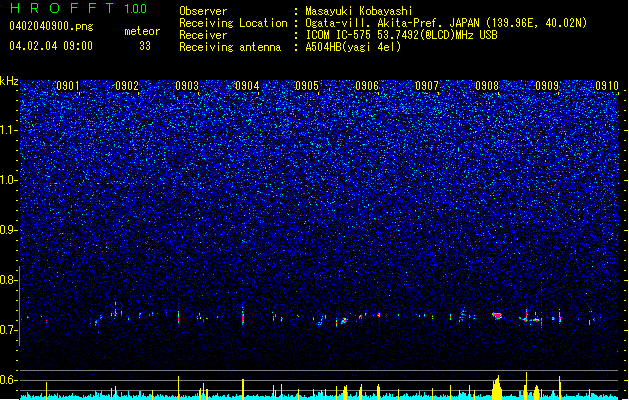This screenshot has width=629, height=400.
Task: Click the 0.8 kHz axis label
Action: (9, 280)
